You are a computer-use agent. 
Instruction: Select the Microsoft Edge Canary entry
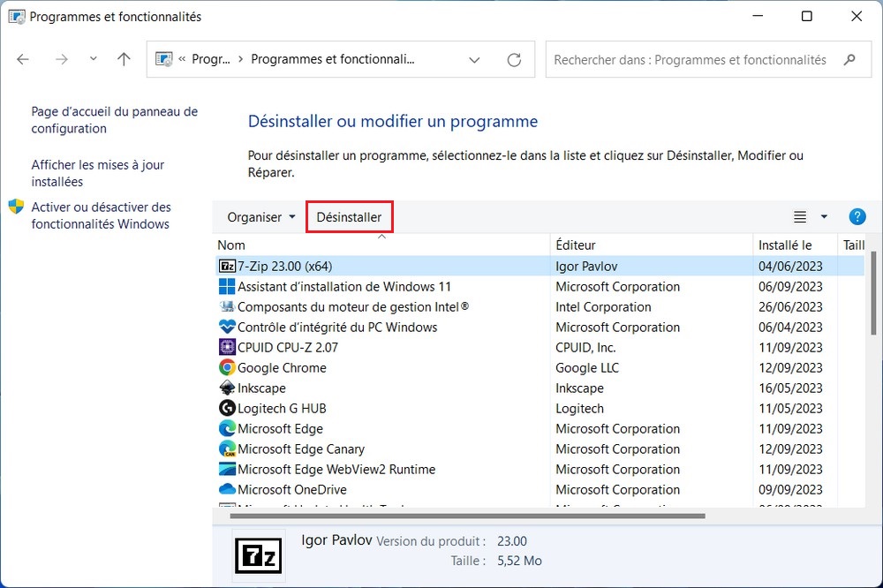301,449
